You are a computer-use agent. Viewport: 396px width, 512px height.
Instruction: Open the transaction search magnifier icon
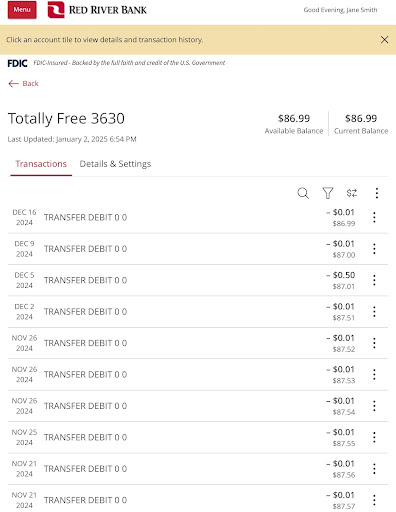point(303,193)
